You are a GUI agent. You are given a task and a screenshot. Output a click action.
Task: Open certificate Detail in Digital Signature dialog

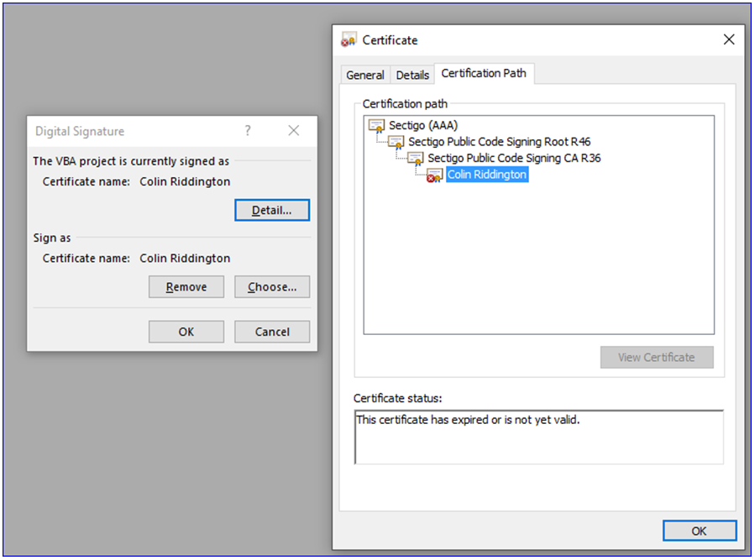pyautogui.click(x=272, y=211)
